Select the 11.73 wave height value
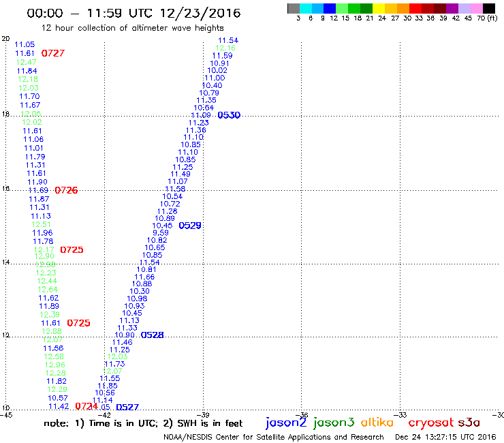 click(x=114, y=364)
